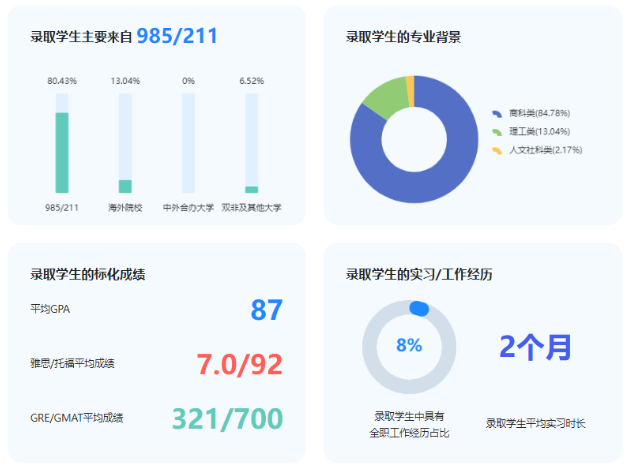Click the blue GPA value 87
Screen dimensions: 625x470
pos(267,310)
